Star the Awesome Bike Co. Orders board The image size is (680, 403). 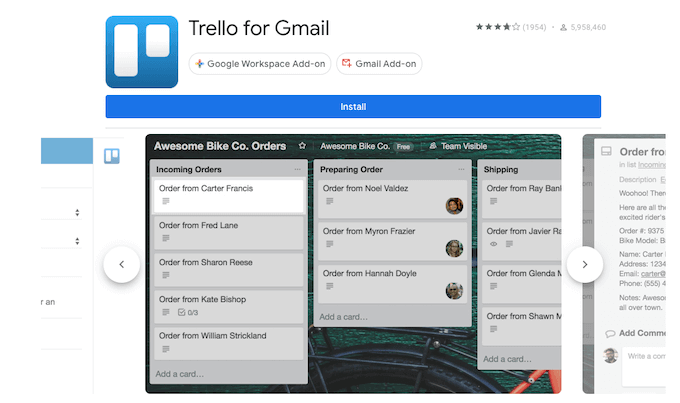coord(302,146)
